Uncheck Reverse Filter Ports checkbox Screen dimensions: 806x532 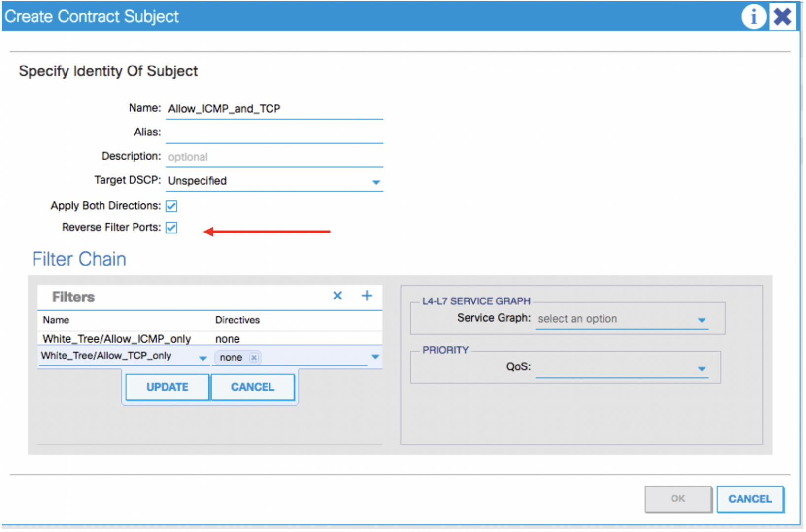click(171, 228)
